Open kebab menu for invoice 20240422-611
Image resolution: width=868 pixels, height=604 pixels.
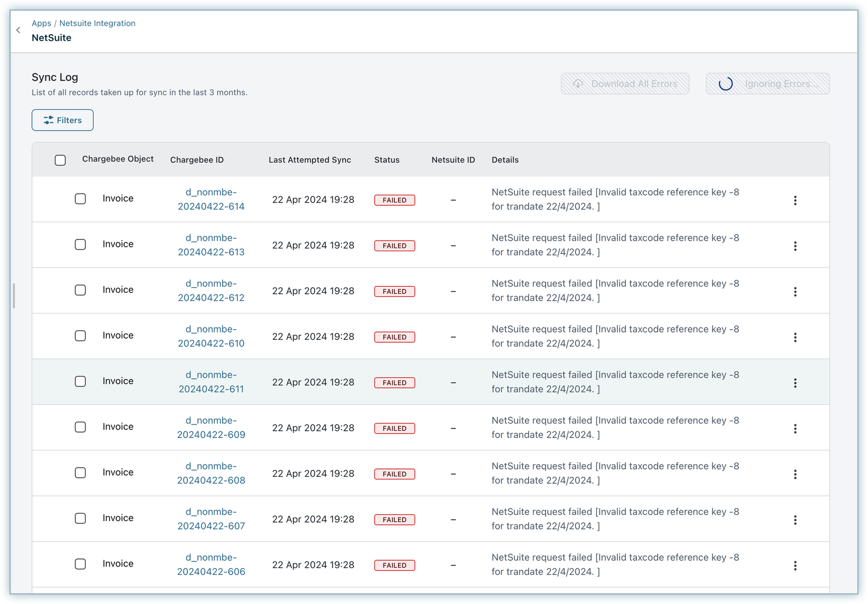795,383
